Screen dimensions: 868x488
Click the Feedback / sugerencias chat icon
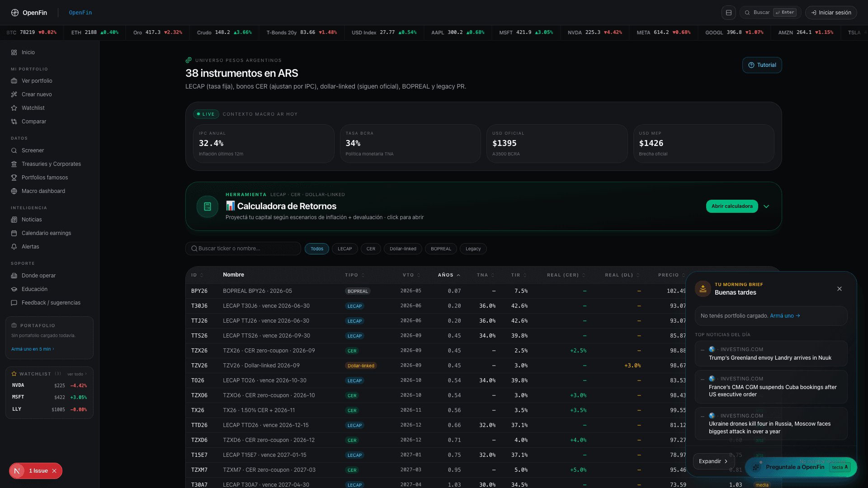point(14,303)
